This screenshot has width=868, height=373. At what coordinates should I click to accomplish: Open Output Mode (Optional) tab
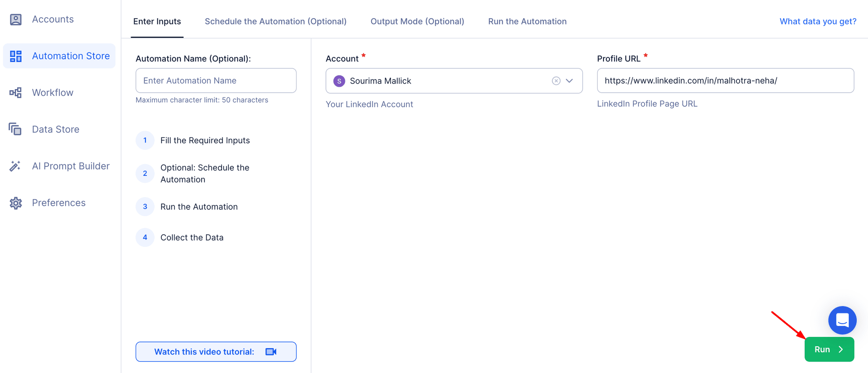point(417,21)
